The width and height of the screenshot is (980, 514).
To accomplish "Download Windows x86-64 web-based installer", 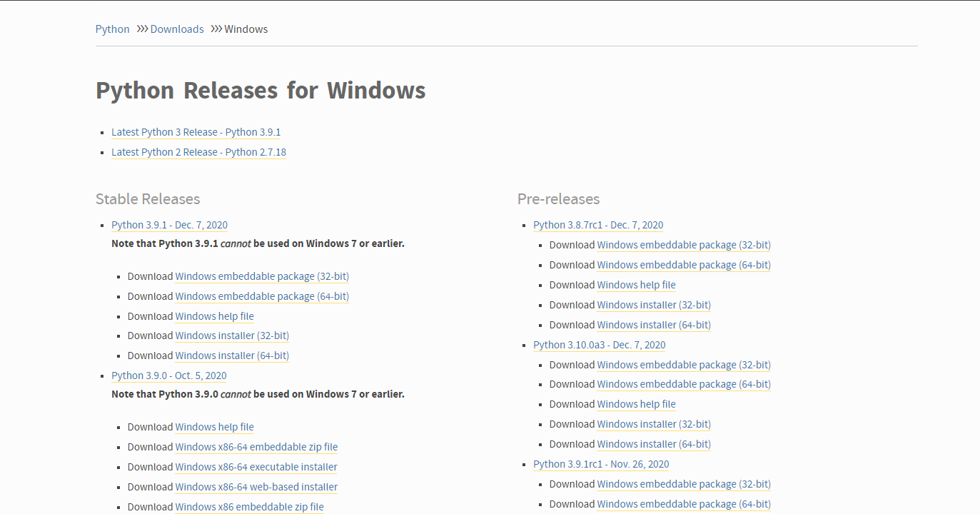I will tap(257, 487).
